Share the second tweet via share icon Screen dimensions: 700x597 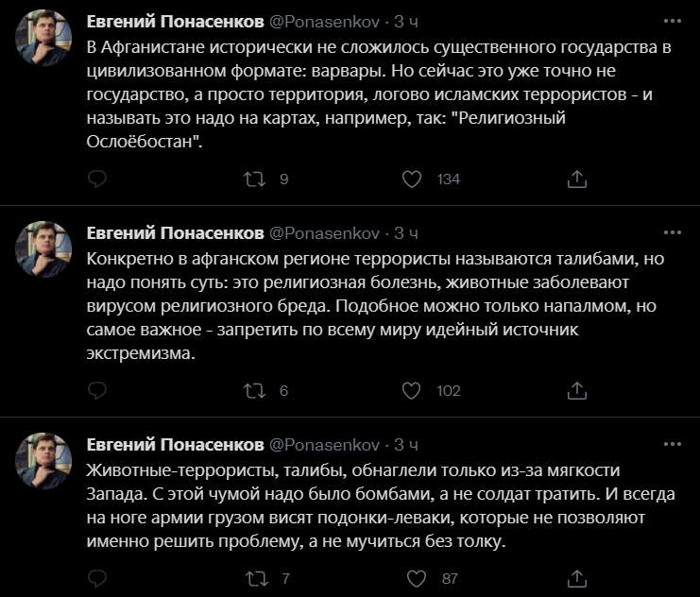coord(577,391)
